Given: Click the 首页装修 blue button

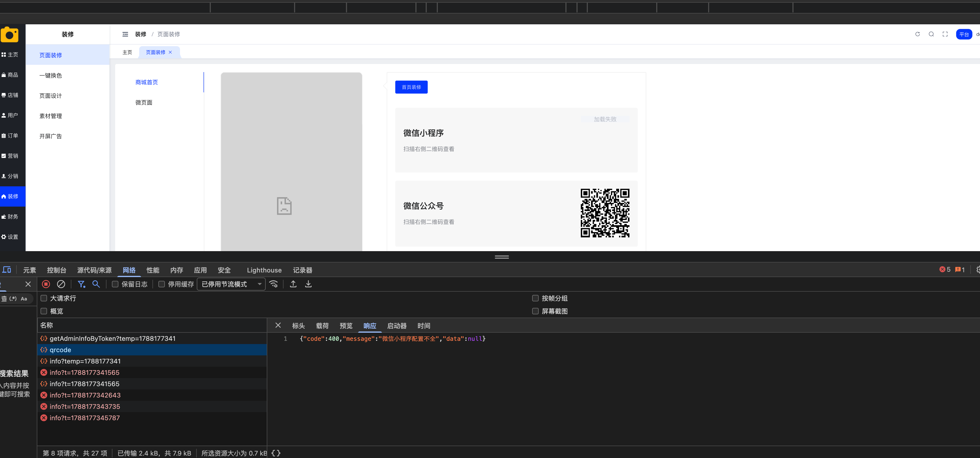Looking at the screenshot, I should [x=411, y=87].
